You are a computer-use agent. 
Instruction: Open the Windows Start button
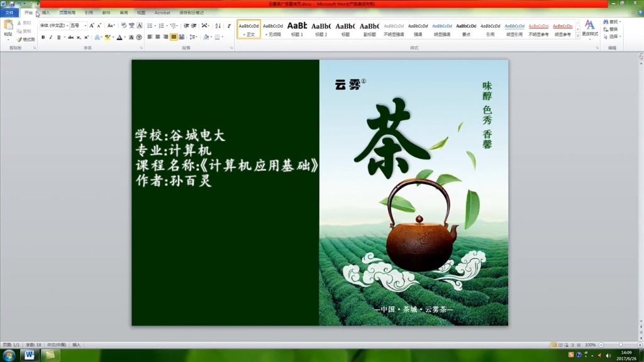click(9, 356)
